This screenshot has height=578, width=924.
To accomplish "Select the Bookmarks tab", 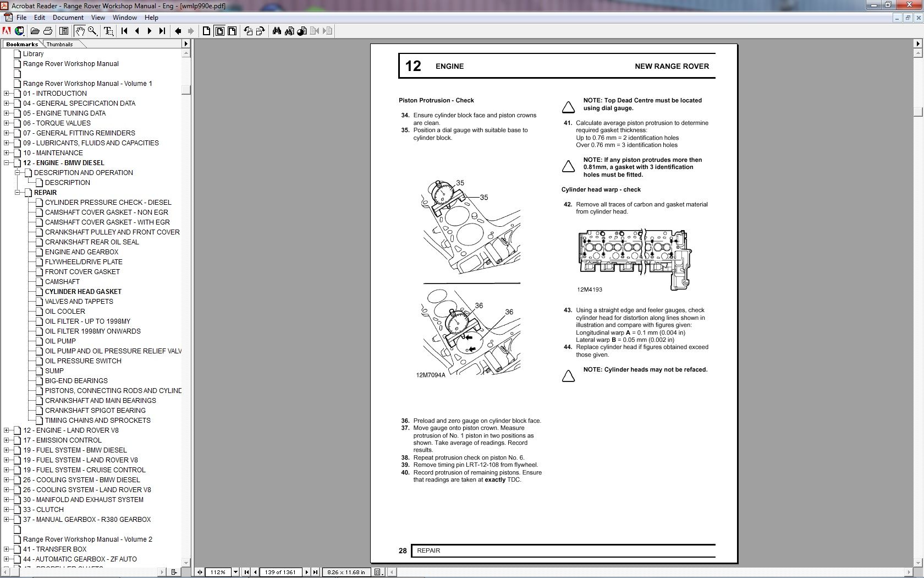I will pos(22,44).
